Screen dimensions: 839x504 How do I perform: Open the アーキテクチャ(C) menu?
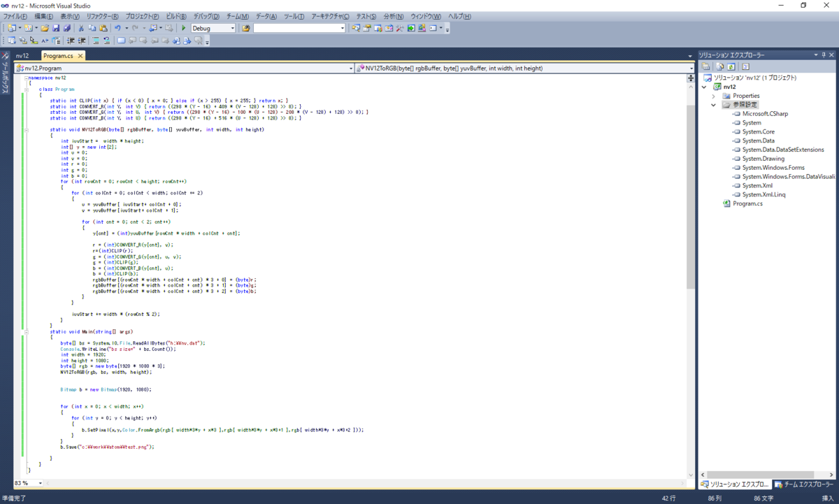(x=331, y=16)
